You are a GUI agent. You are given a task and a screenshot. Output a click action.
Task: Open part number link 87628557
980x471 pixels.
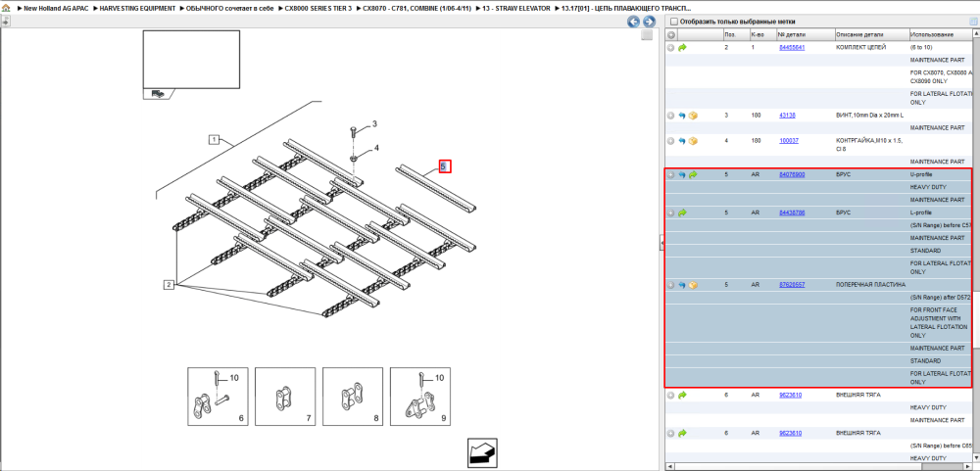pyautogui.click(x=792, y=285)
